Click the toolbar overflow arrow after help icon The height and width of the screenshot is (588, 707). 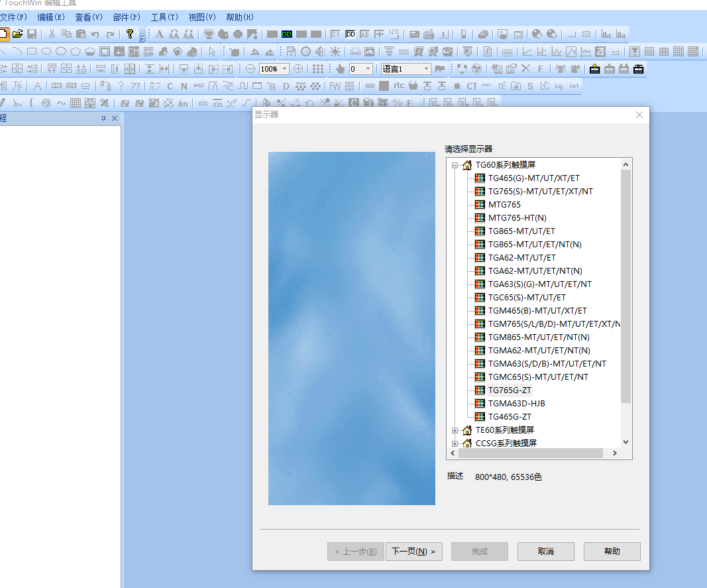click(x=142, y=37)
